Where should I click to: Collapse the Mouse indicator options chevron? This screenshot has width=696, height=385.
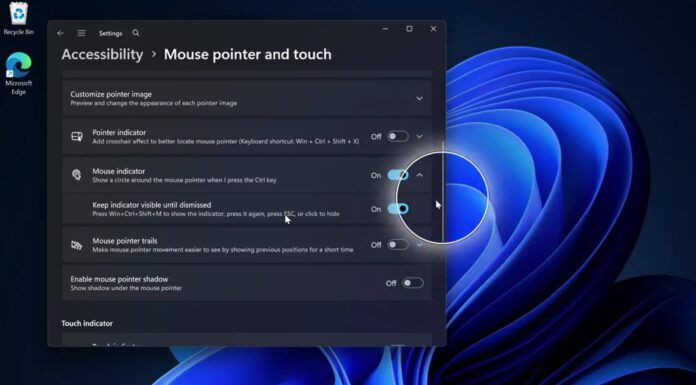click(419, 175)
